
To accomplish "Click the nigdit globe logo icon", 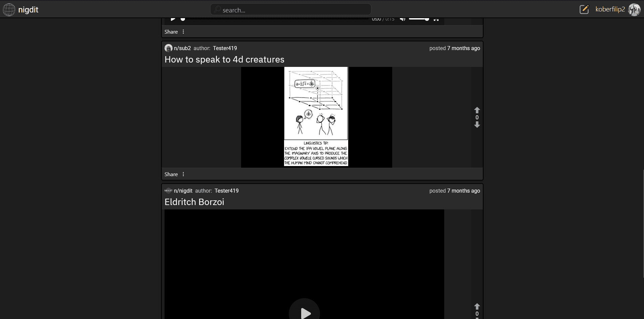I will pyautogui.click(x=9, y=10).
